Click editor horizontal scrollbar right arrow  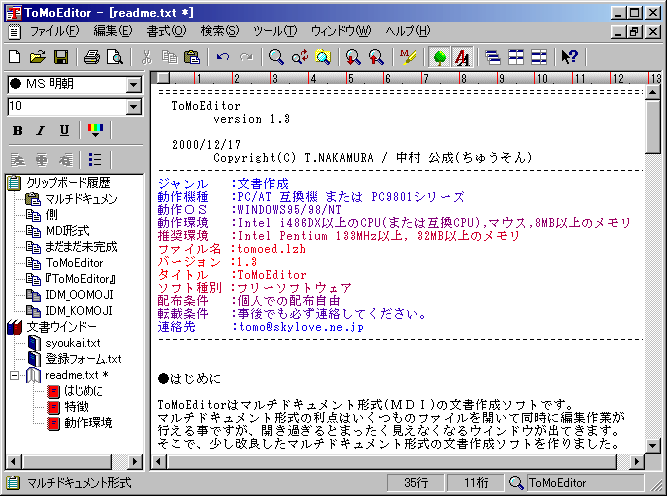point(637,462)
